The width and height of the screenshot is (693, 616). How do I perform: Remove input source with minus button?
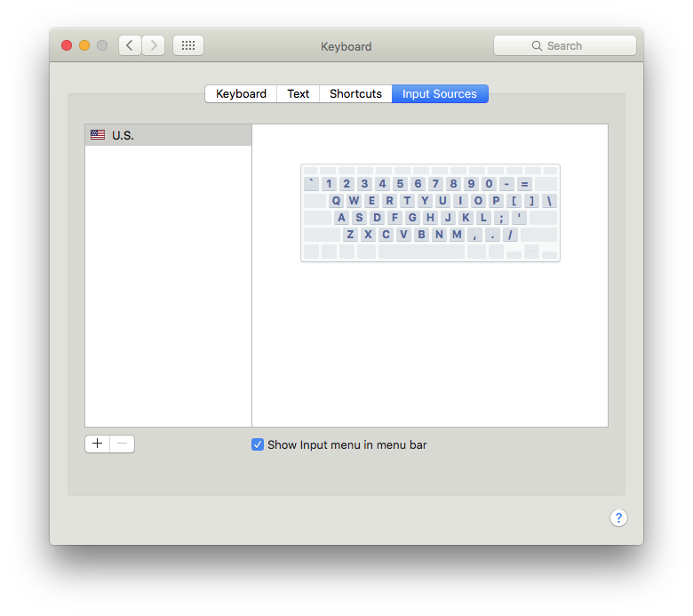click(x=123, y=444)
